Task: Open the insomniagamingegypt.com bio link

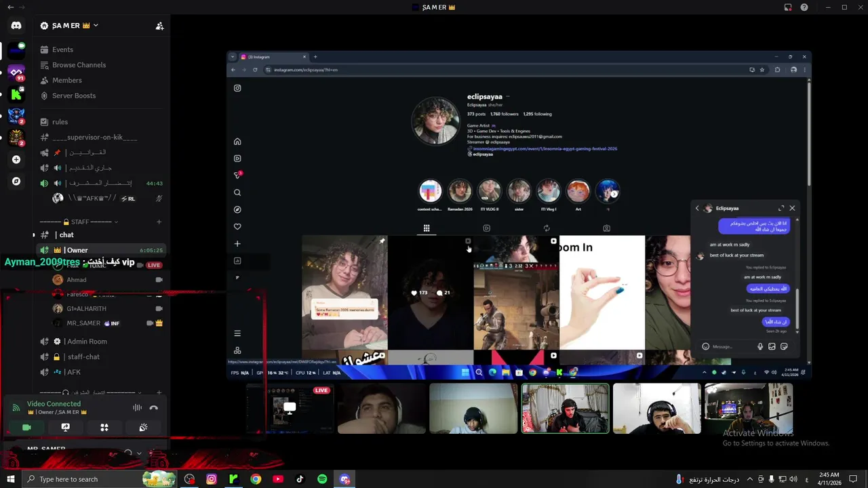Action: 545,148
